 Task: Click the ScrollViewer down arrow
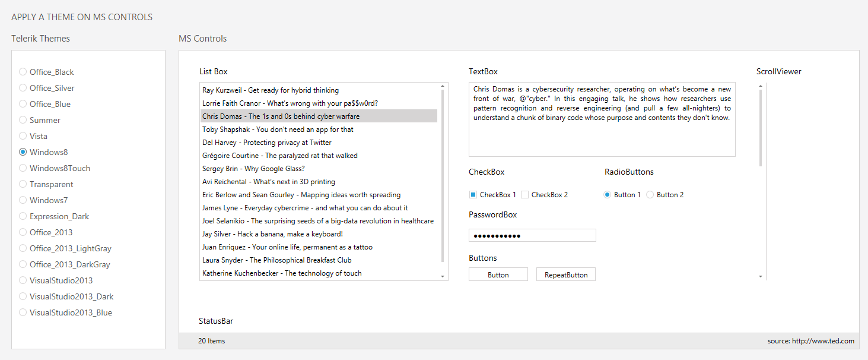[761, 276]
